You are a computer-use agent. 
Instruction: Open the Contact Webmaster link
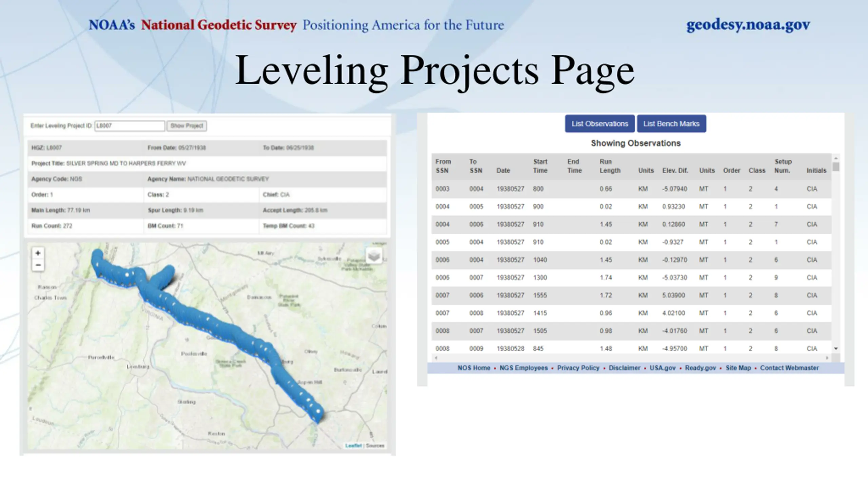(x=789, y=368)
